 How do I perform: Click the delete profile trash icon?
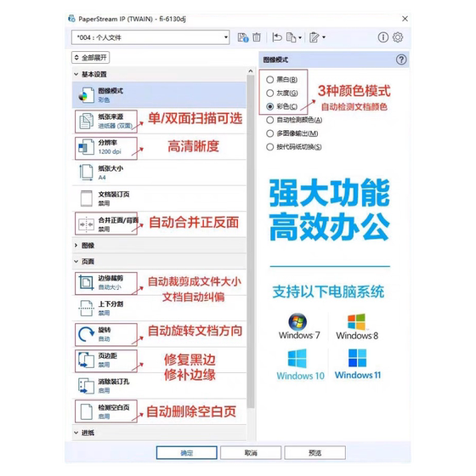[257, 37]
